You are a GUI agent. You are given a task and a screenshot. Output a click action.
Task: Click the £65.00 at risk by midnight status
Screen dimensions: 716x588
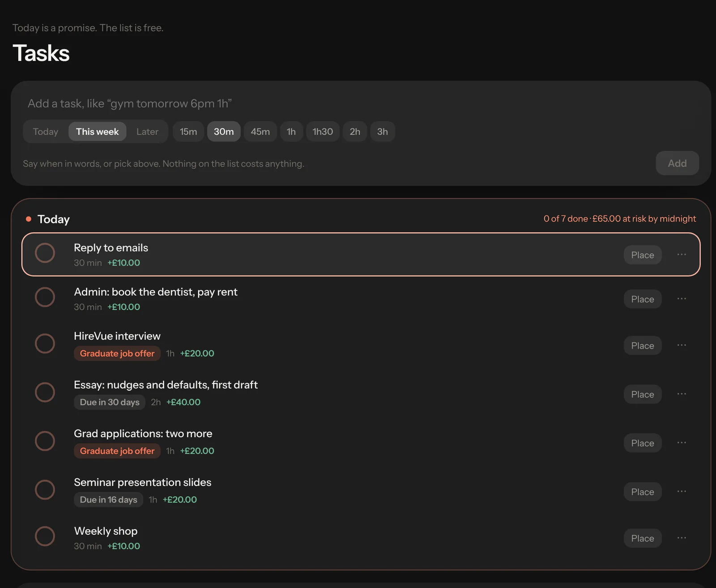click(x=644, y=219)
